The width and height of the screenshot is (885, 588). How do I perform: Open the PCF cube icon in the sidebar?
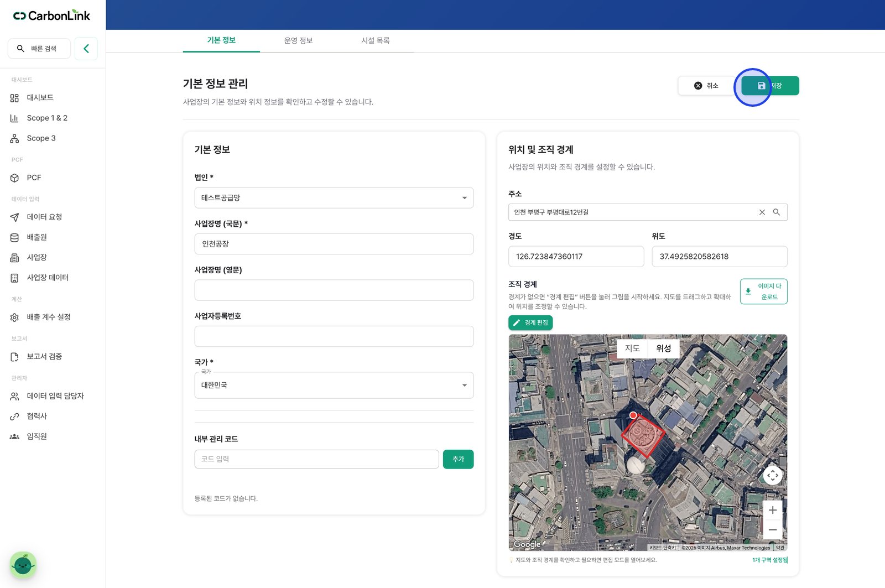pos(15,178)
